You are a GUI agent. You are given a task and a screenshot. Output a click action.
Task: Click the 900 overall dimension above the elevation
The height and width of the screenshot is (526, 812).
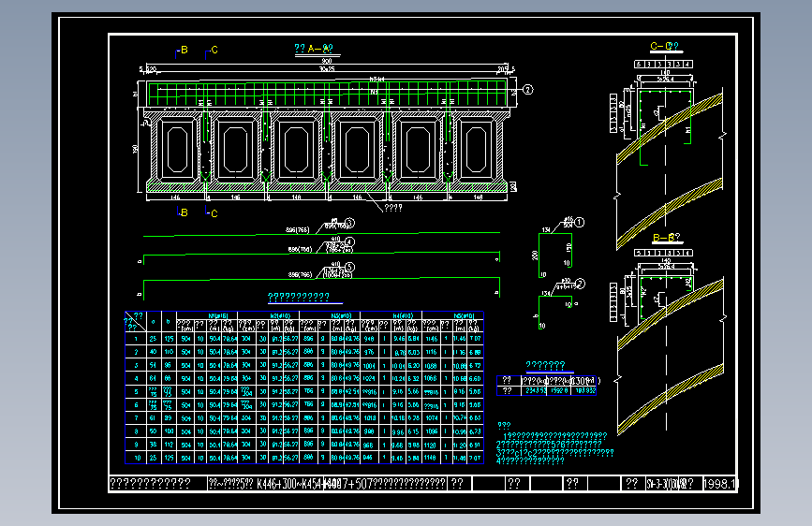[326, 61]
